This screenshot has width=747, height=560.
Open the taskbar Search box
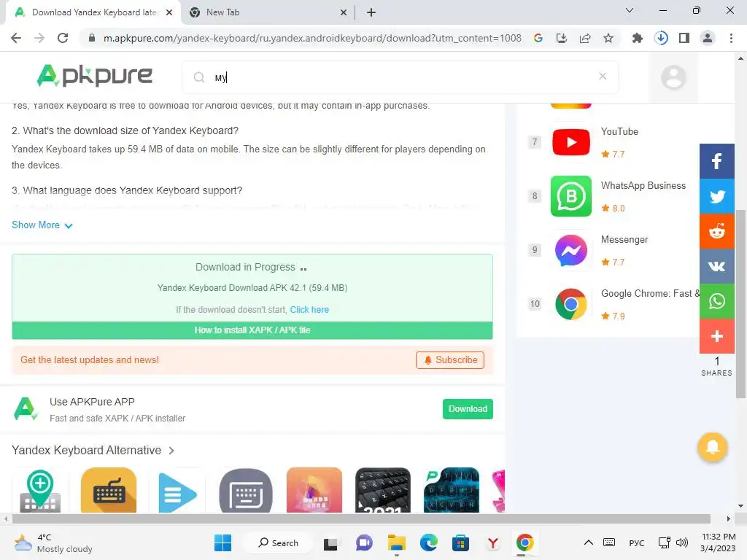point(278,542)
